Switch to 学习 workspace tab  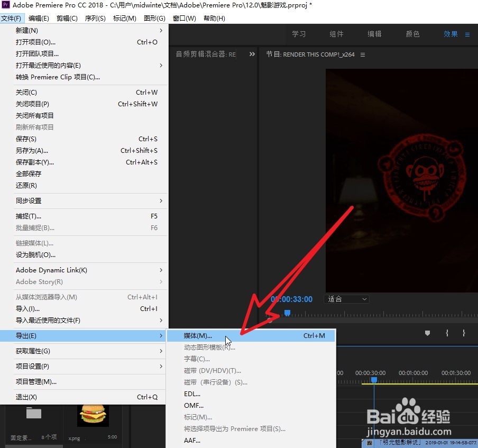(299, 34)
